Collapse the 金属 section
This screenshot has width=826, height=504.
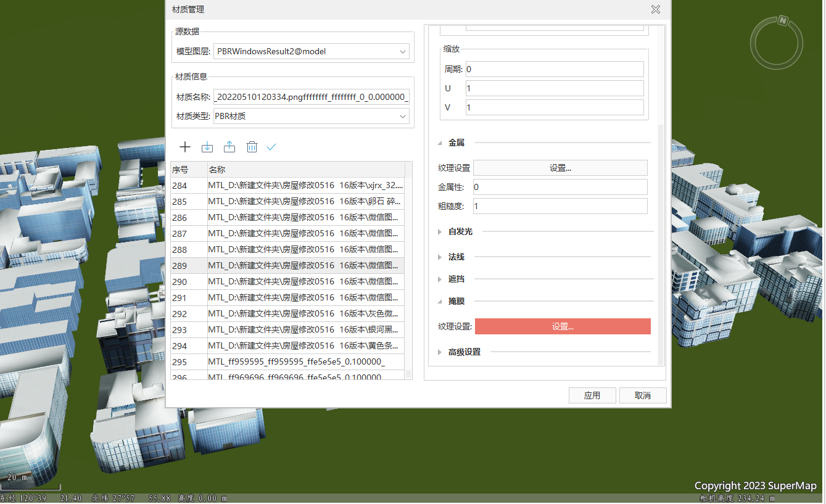coord(440,143)
